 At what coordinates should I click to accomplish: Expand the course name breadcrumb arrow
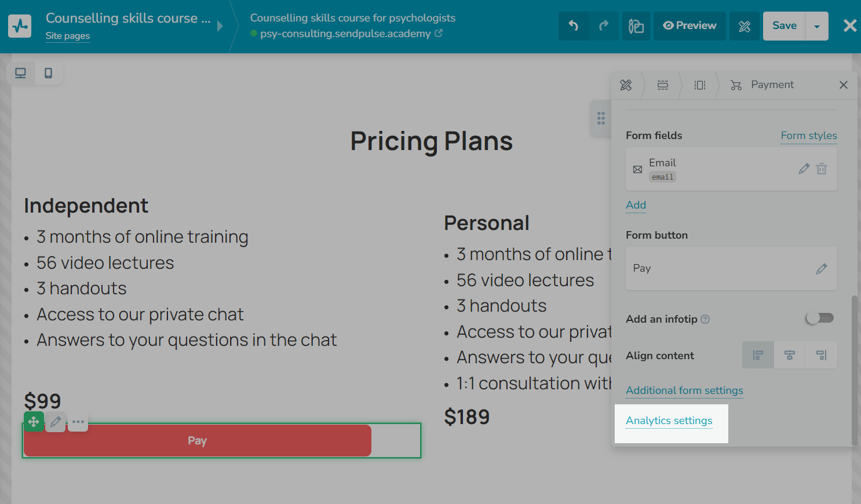click(x=220, y=26)
